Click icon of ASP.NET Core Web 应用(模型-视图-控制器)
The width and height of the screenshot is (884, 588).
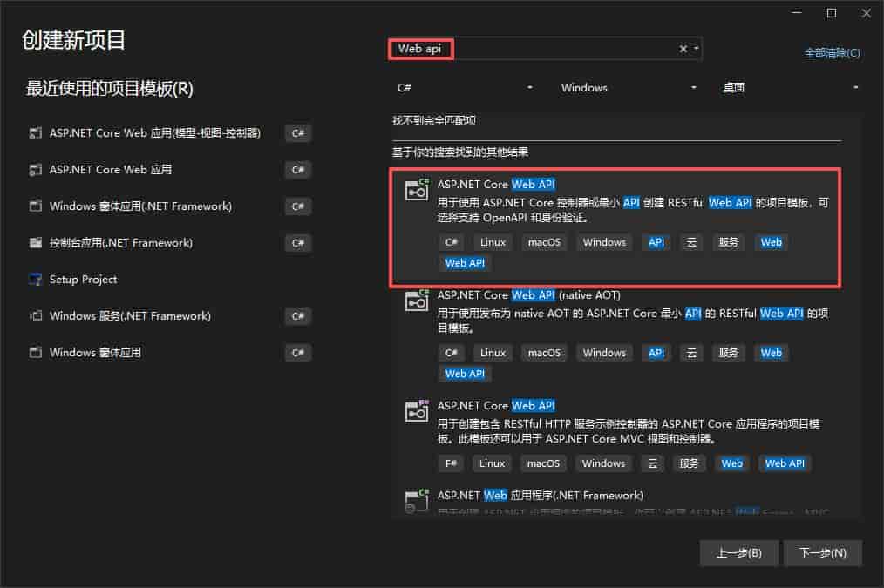pyautogui.click(x=35, y=133)
